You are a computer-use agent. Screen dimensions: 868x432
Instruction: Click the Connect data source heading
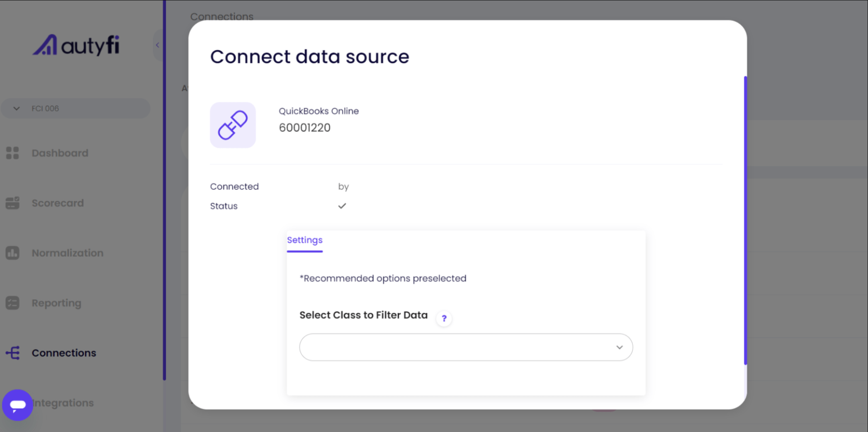coord(309,56)
